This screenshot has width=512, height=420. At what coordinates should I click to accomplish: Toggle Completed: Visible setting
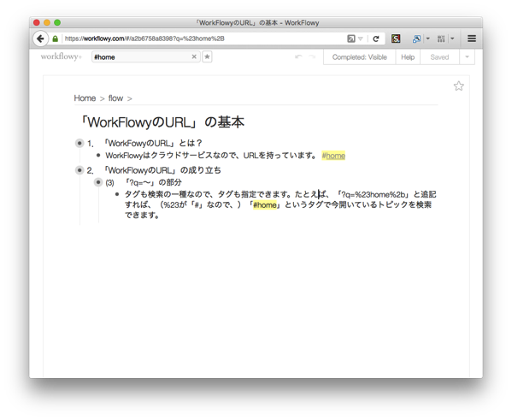(360, 57)
